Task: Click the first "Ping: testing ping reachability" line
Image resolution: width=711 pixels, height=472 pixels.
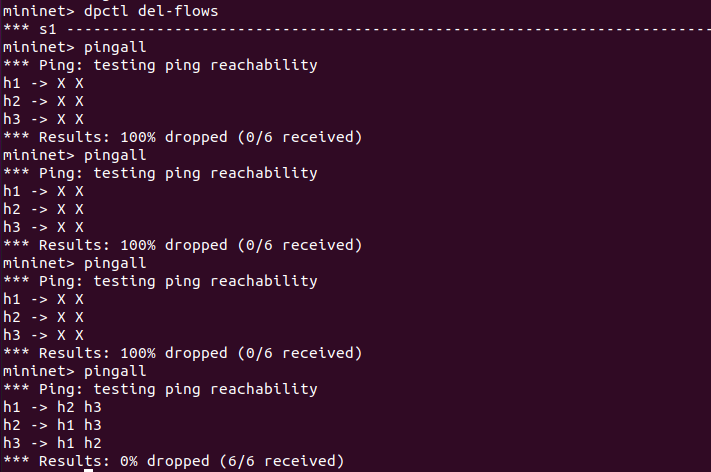Action: pos(160,65)
